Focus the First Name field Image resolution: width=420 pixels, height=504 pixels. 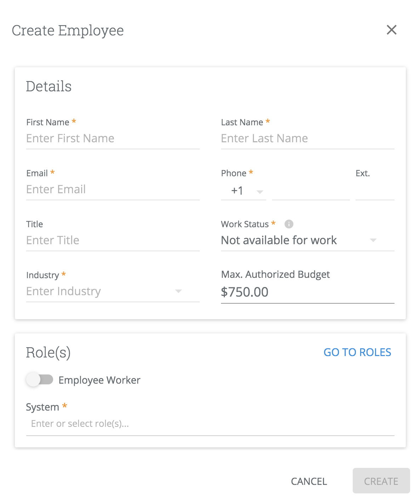(x=113, y=138)
